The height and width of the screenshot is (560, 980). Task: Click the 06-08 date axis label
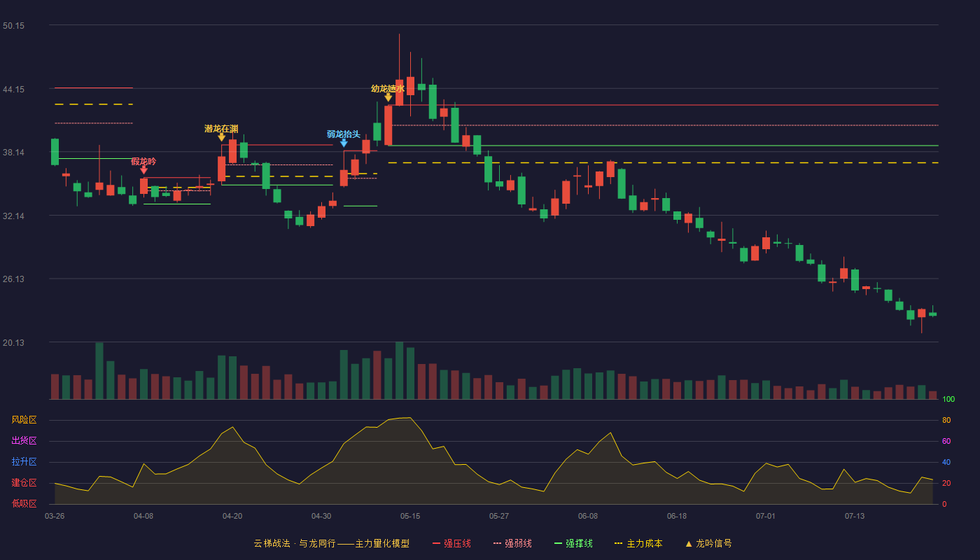[x=588, y=516]
